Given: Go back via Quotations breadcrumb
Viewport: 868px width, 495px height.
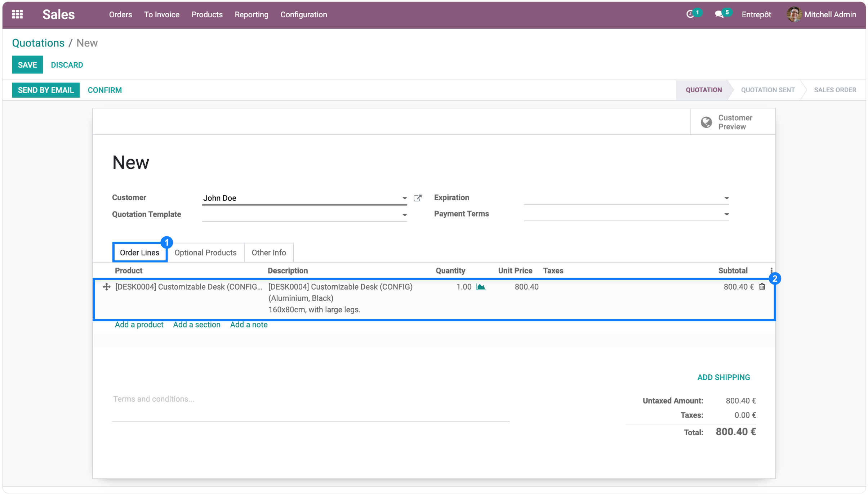Looking at the screenshot, I should pos(38,43).
